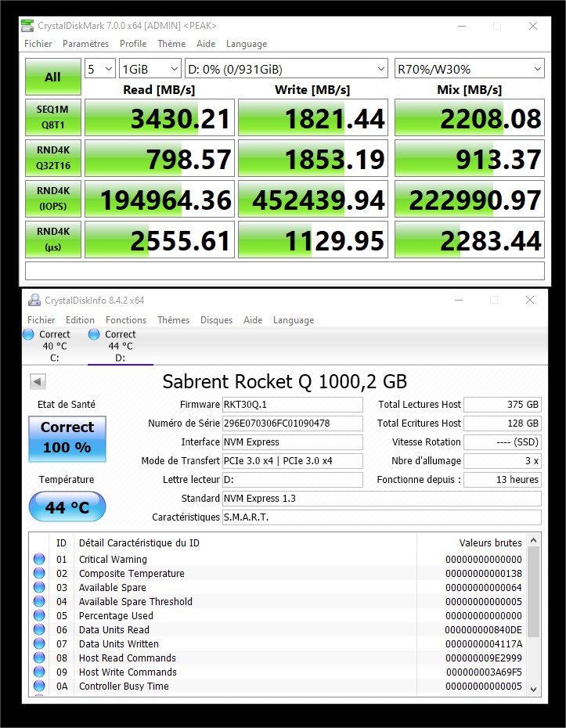Open Thème menu in CrystalDiskMark

(x=171, y=44)
